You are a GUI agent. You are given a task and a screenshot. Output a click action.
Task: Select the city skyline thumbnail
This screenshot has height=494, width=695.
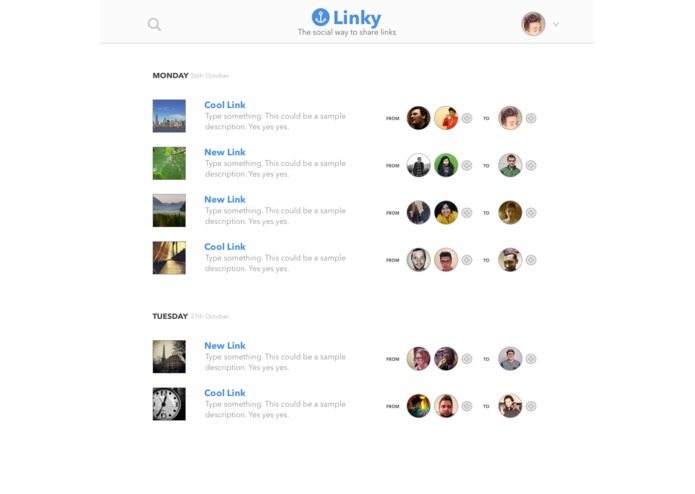click(x=169, y=116)
